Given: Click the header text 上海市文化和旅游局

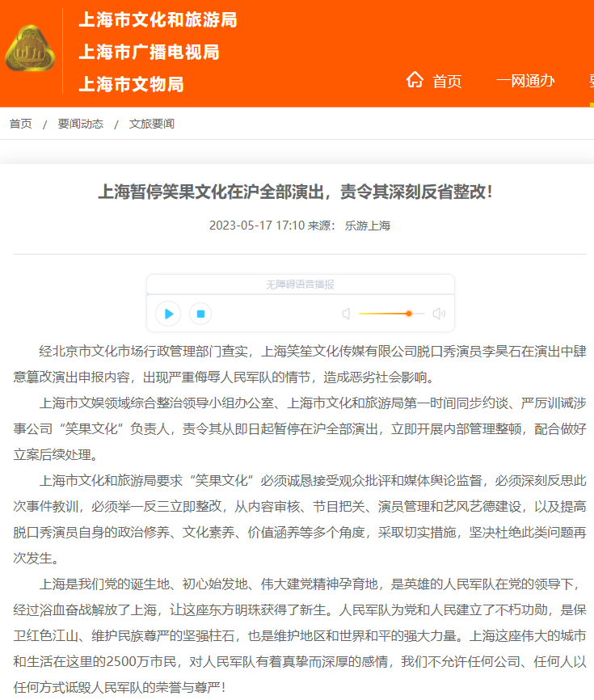Looking at the screenshot, I should pos(158,20).
